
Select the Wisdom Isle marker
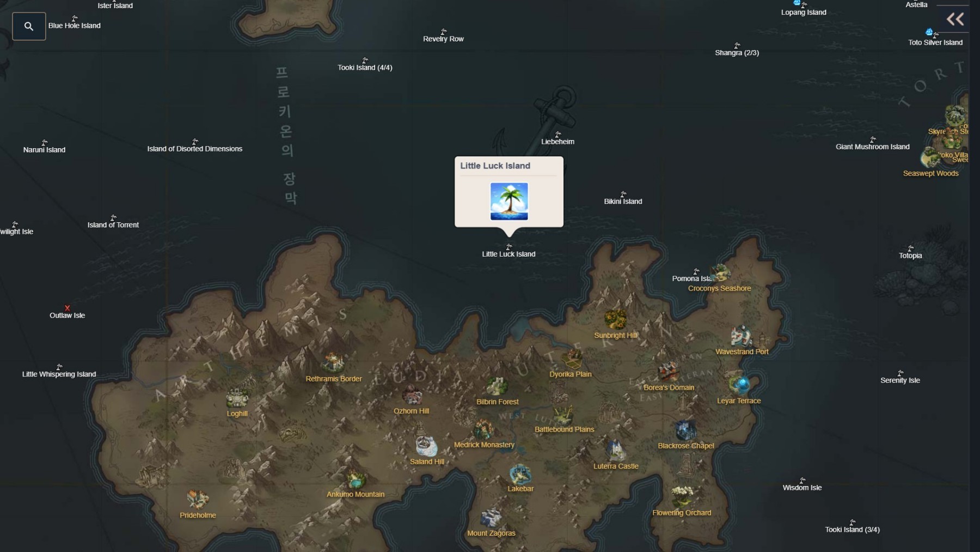coord(802,480)
